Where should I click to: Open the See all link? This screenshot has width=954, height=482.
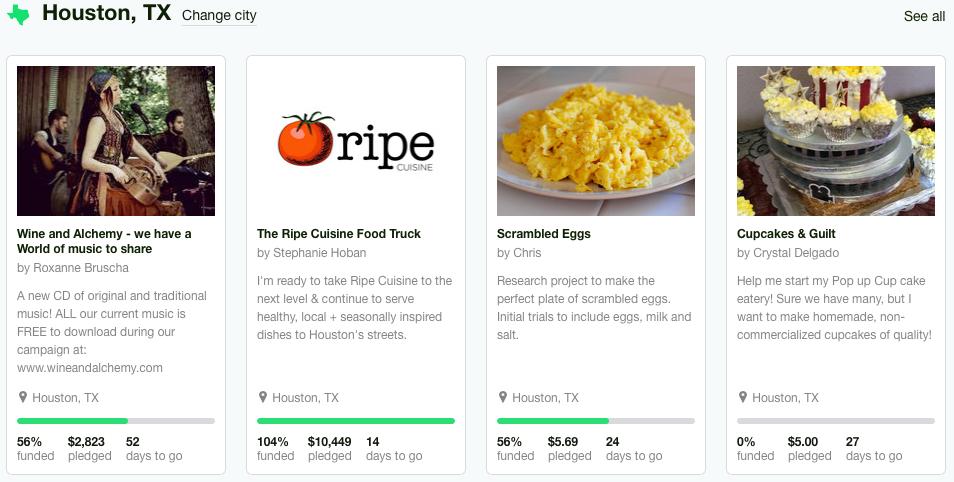(x=924, y=16)
